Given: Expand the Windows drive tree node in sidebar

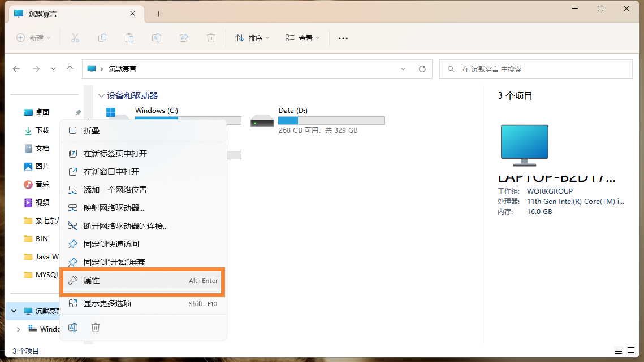Looking at the screenshot, I should [x=18, y=329].
